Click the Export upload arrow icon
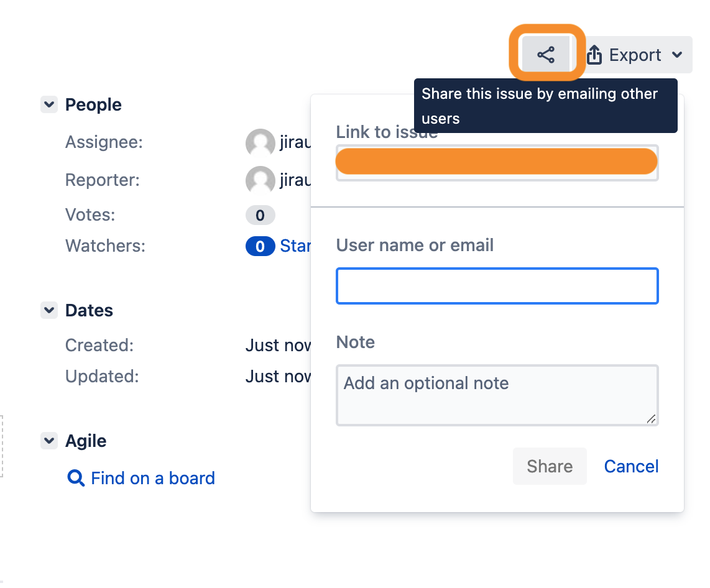 point(594,55)
